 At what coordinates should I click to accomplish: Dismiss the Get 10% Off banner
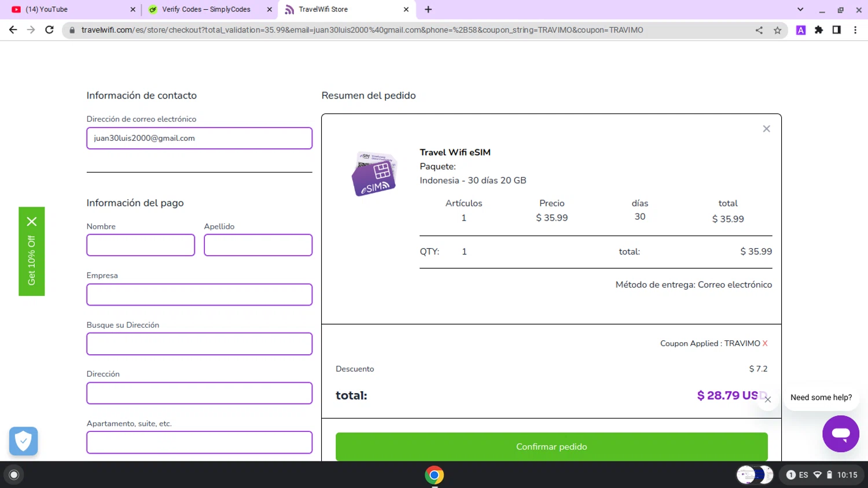pyautogui.click(x=32, y=221)
